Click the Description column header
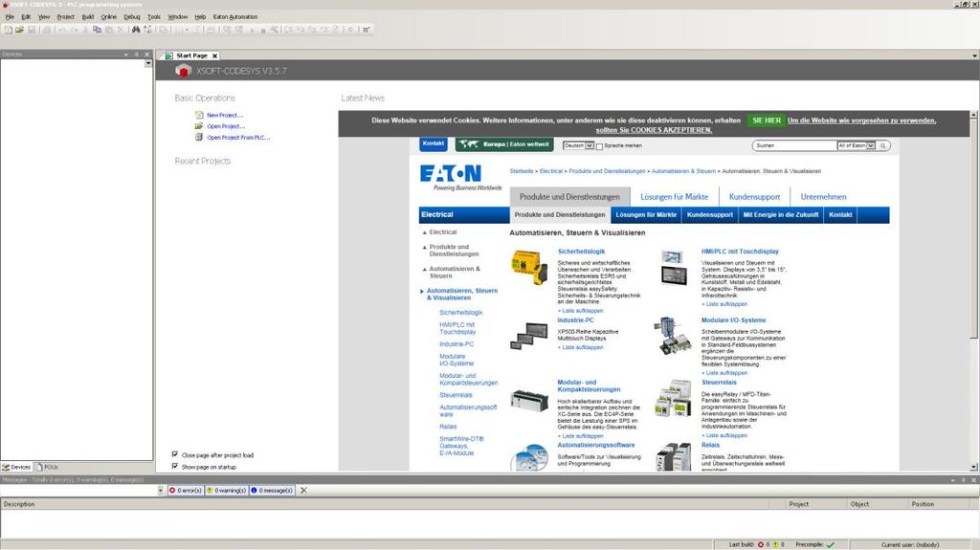 385,504
